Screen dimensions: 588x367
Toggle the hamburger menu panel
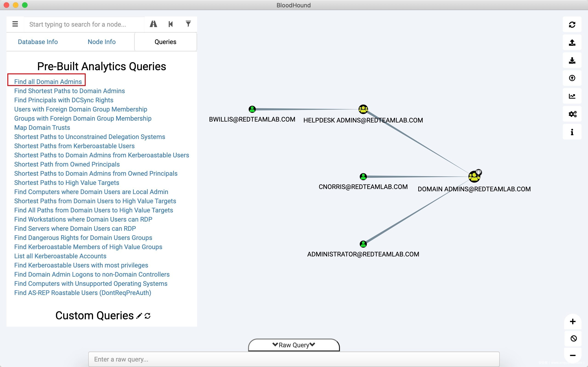[x=15, y=24]
